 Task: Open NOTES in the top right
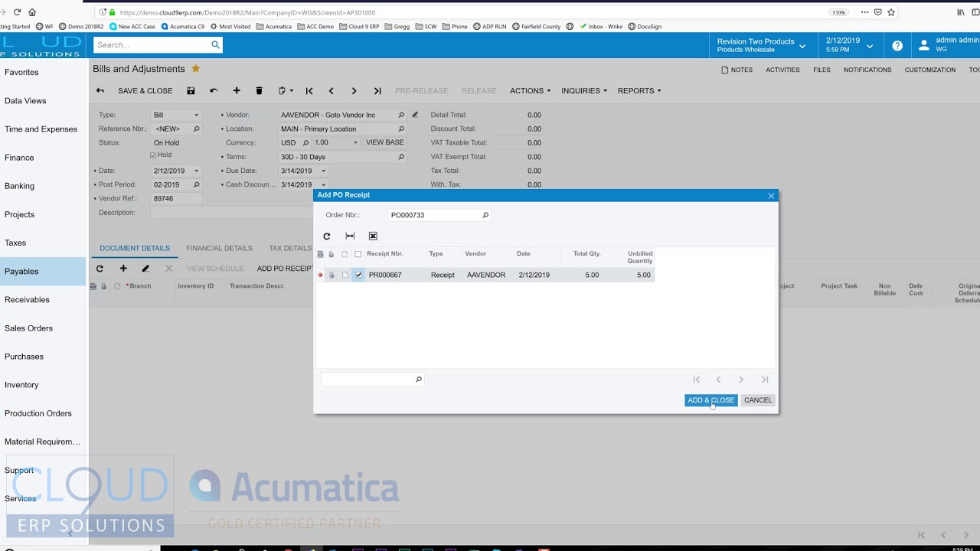coord(737,70)
